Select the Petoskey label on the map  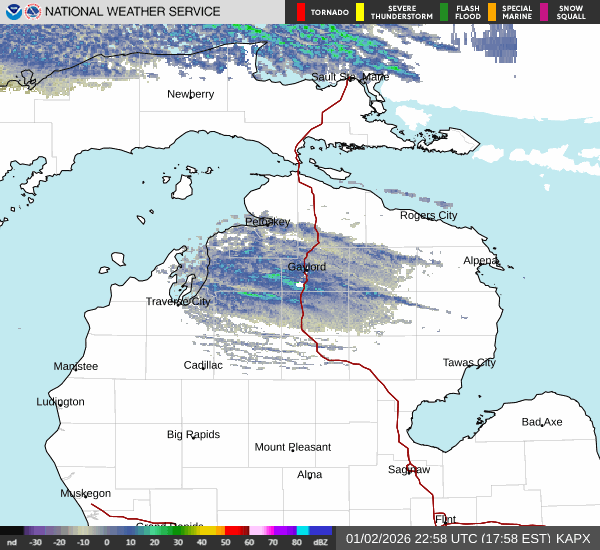tap(268, 221)
